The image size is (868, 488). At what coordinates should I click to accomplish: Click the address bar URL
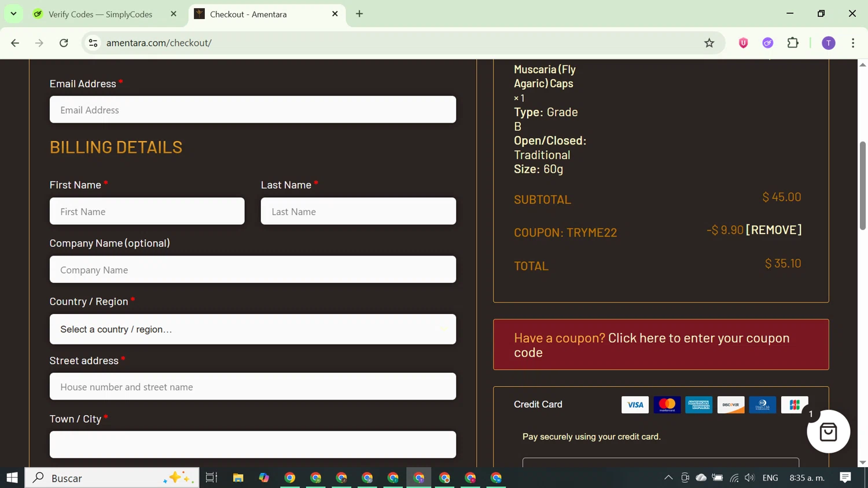159,43
